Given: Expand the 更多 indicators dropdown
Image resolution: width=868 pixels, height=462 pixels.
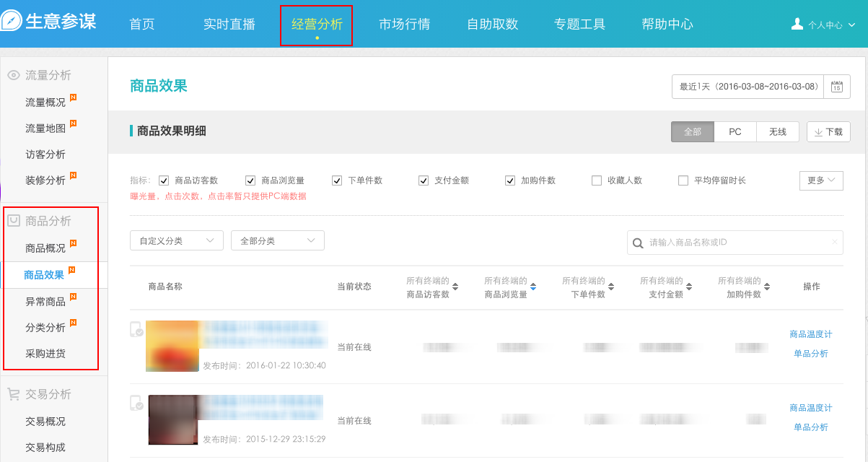Looking at the screenshot, I should [821, 180].
